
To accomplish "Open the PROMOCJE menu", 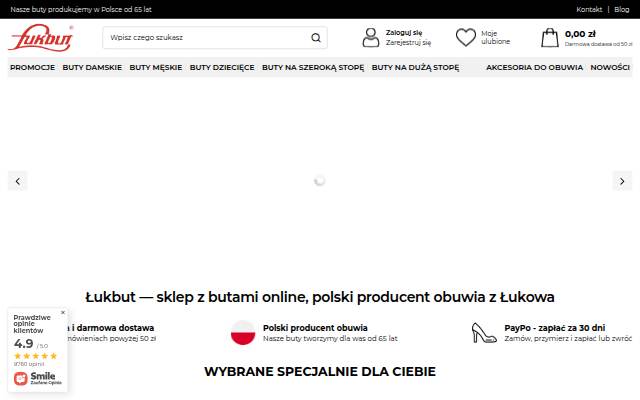I will (x=32, y=67).
